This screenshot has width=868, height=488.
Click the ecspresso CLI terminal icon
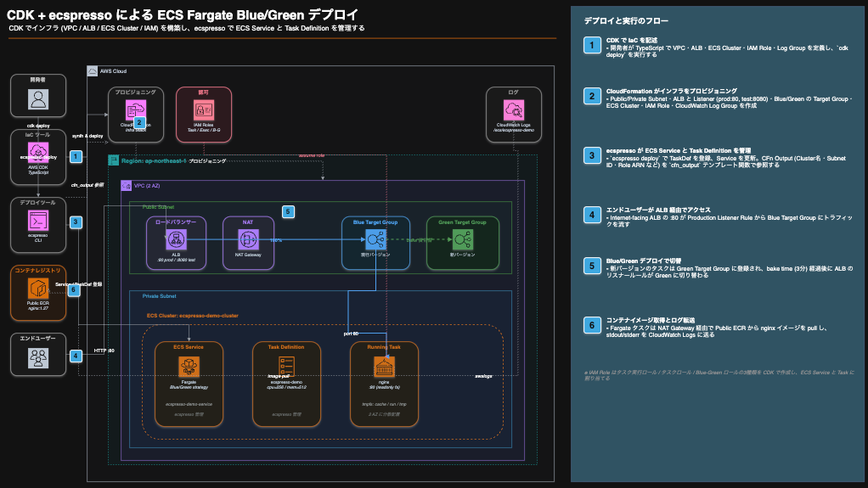pyautogui.click(x=38, y=220)
